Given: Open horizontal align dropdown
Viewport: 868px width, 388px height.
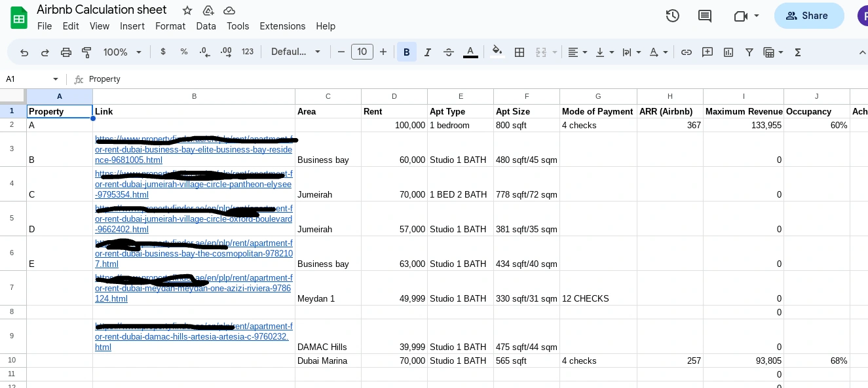Looking at the screenshot, I should (577, 52).
